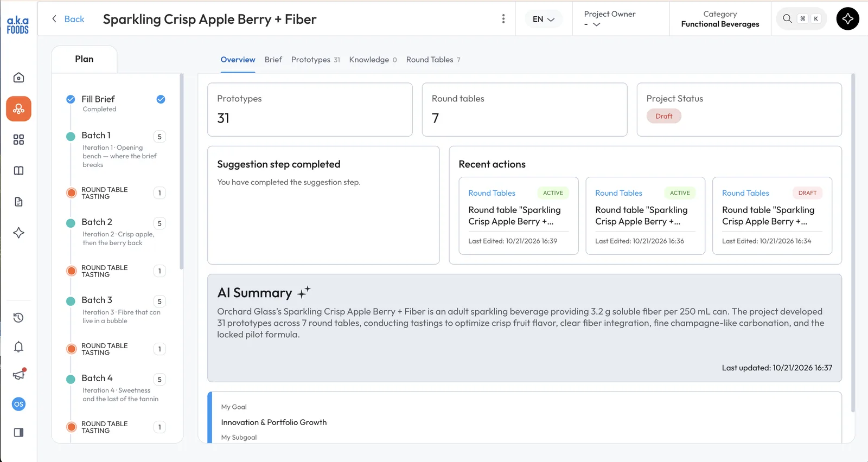Click the Prototypes 31 summary card
The image size is (868, 462).
click(x=310, y=110)
